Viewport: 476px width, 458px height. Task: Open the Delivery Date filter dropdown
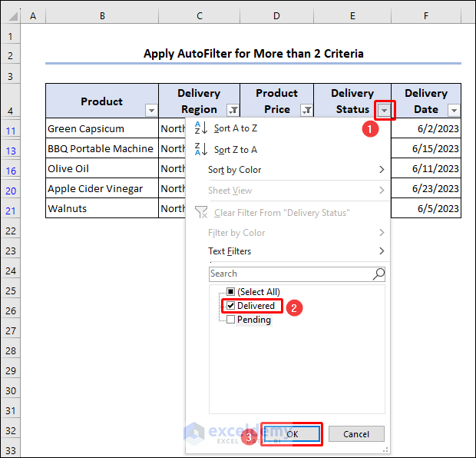pos(455,111)
